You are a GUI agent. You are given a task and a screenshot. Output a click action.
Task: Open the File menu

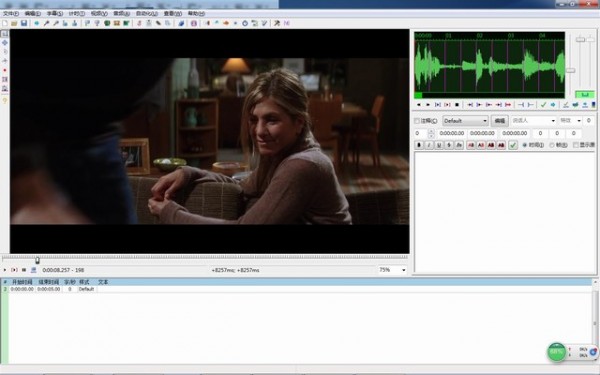(x=11, y=13)
